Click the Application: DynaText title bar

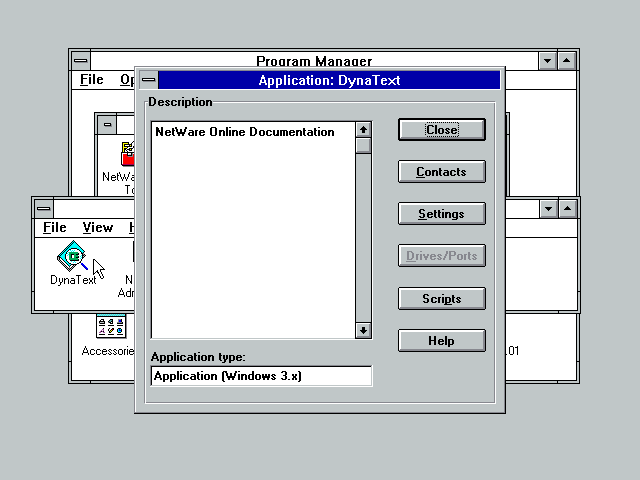[329, 80]
